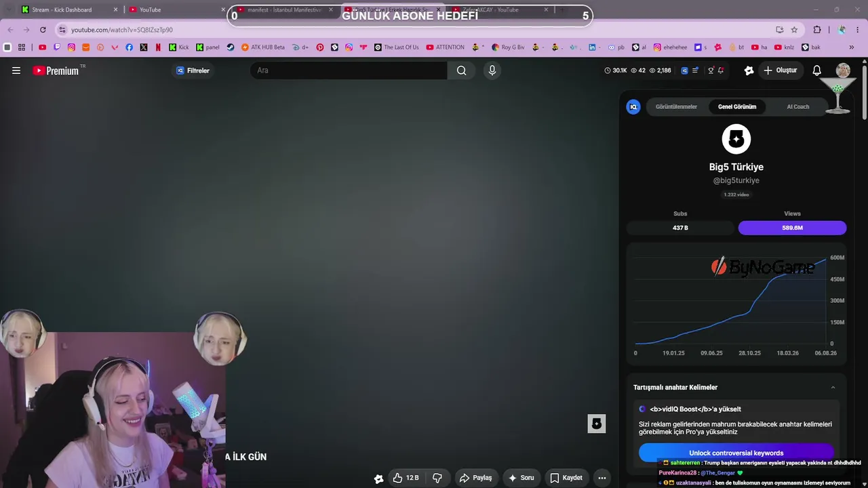Open the Roy G Biv bookmark
Viewport: 868px width, 488px height.
tap(509, 47)
